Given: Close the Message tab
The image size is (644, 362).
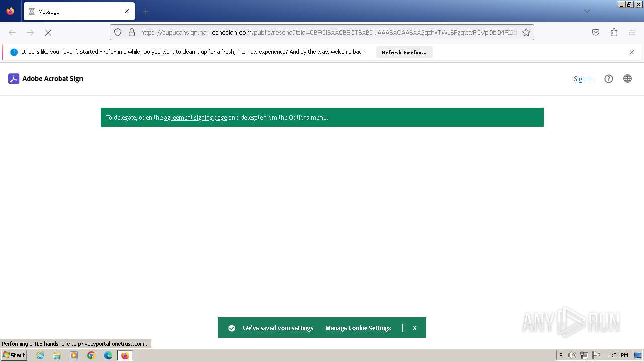Looking at the screenshot, I should tap(127, 11).
